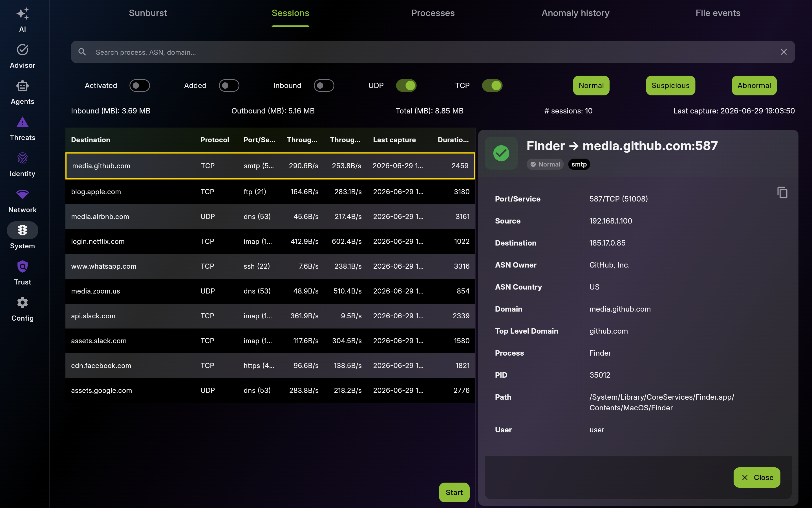Click the destination IP 185.17.0.85

click(607, 243)
